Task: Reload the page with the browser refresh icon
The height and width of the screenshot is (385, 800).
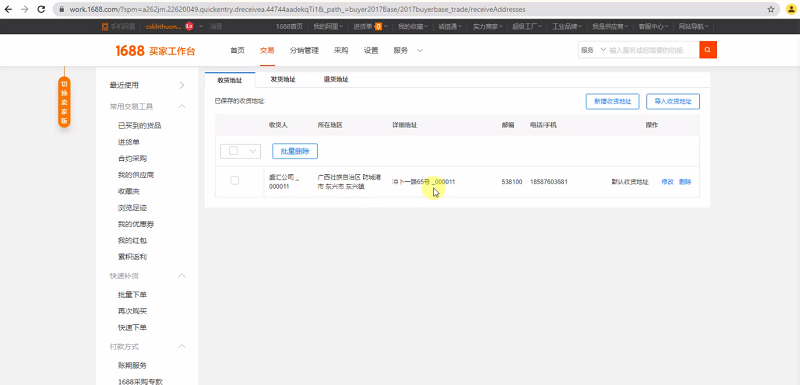Action: [41, 9]
